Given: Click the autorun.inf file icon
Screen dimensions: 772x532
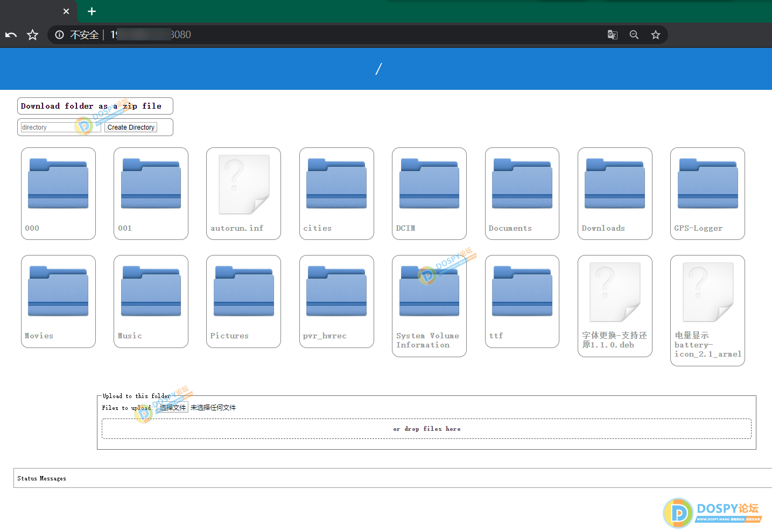Looking at the screenshot, I should (x=243, y=185).
